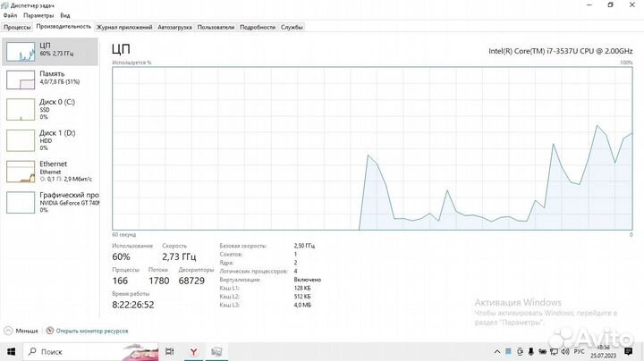Click the Кэш L3 value 4,0 МБ
Viewport: 644px width, 361px height.
coord(302,305)
